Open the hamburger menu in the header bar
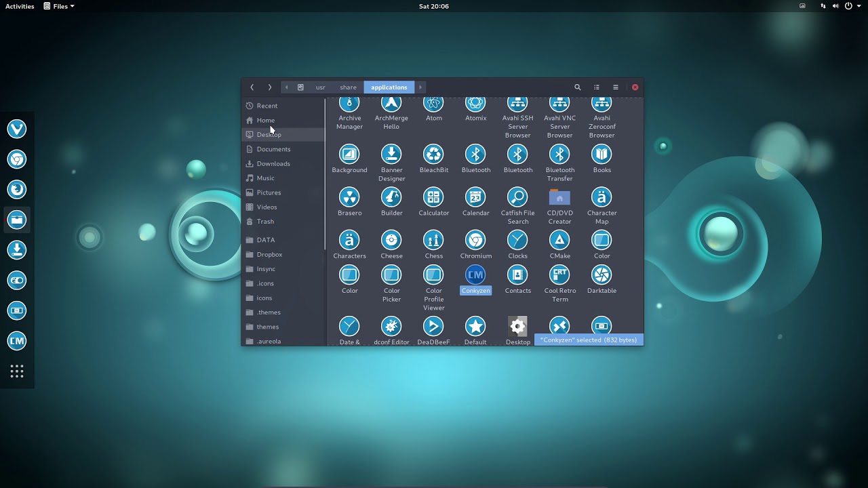The image size is (868, 488). tap(616, 87)
